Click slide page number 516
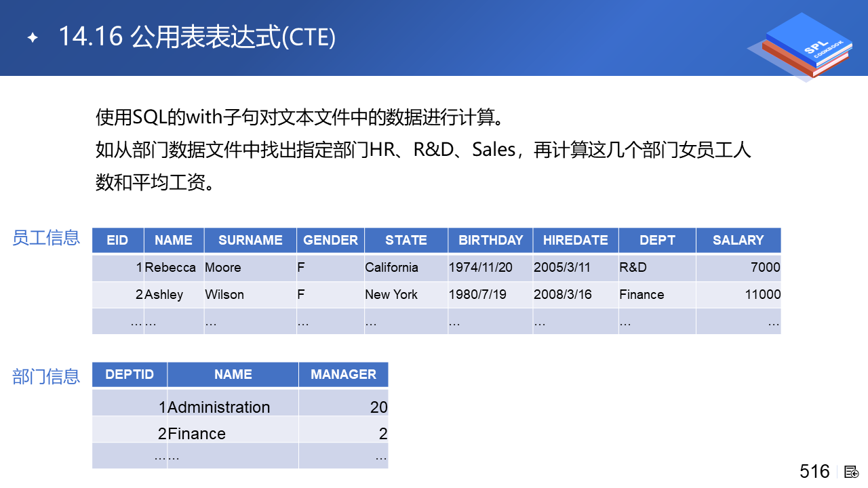The height and width of the screenshot is (488, 868). [x=814, y=472]
